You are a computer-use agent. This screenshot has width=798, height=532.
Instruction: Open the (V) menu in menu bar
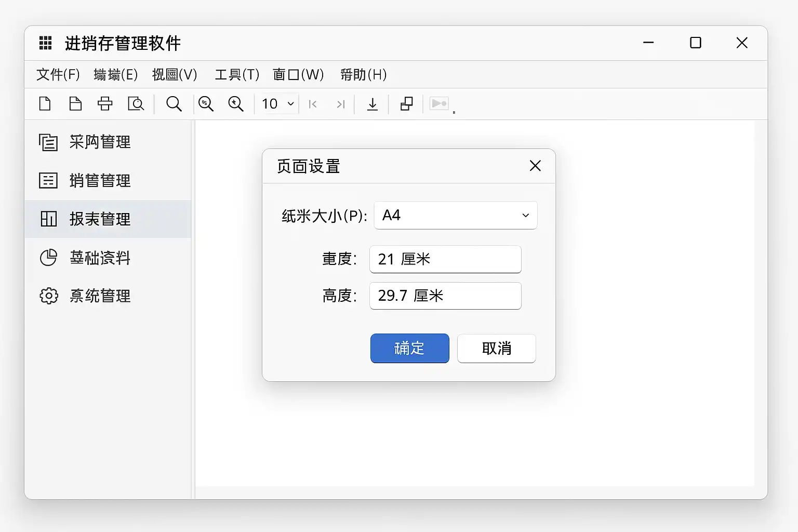tap(175, 75)
